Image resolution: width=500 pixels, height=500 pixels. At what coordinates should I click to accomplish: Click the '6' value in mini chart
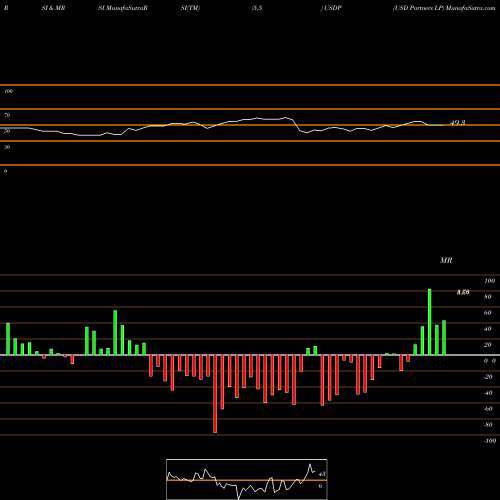320,486
